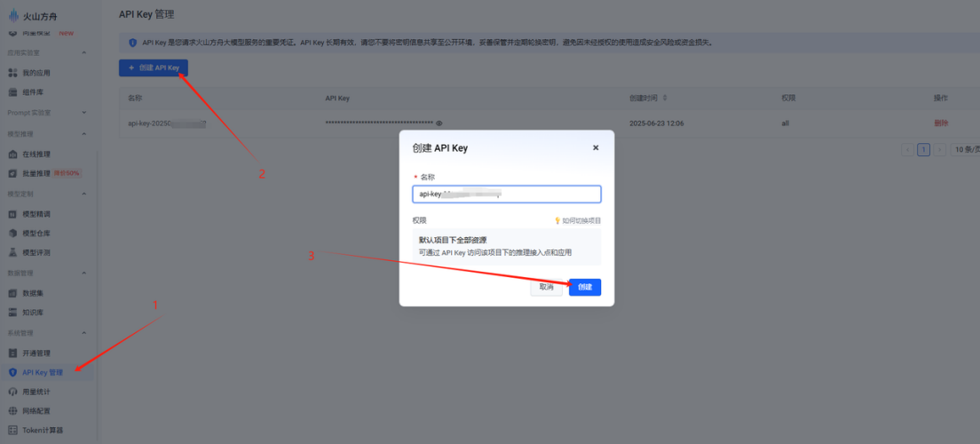Open the Token计算器 sidebar item

42,430
